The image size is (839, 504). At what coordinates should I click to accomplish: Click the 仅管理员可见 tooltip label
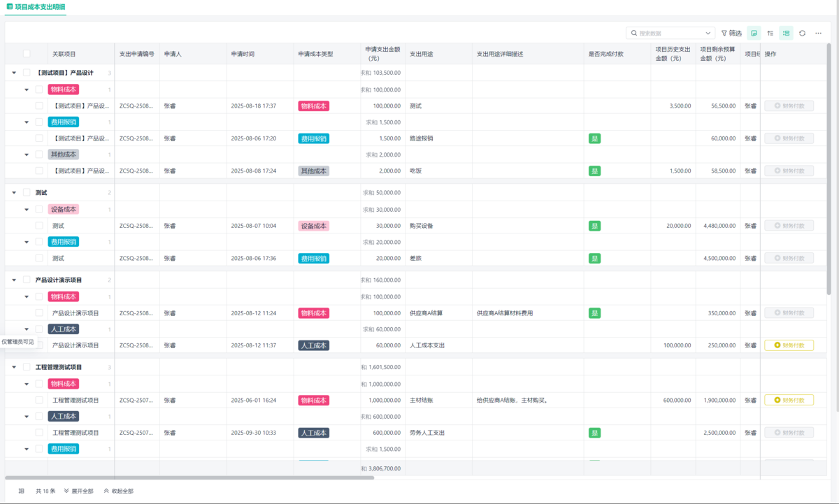(17, 342)
